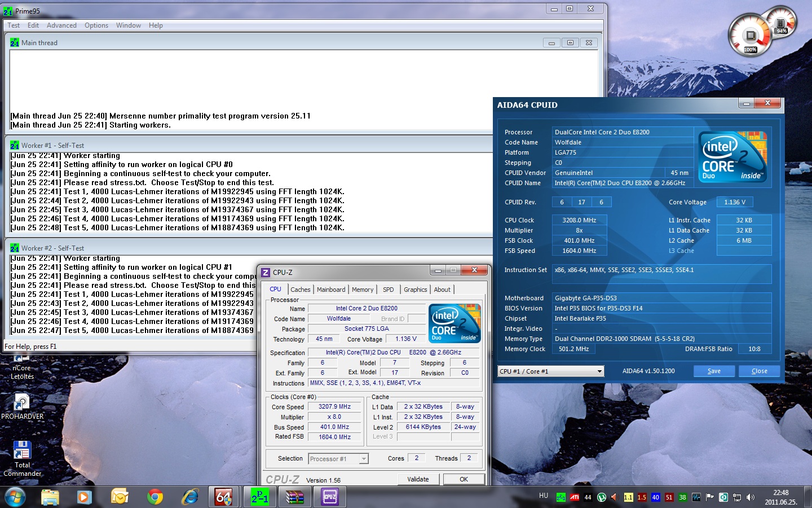This screenshot has height=508, width=812.
Task: Open the Action Center flag tray icon
Action: click(709, 497)
